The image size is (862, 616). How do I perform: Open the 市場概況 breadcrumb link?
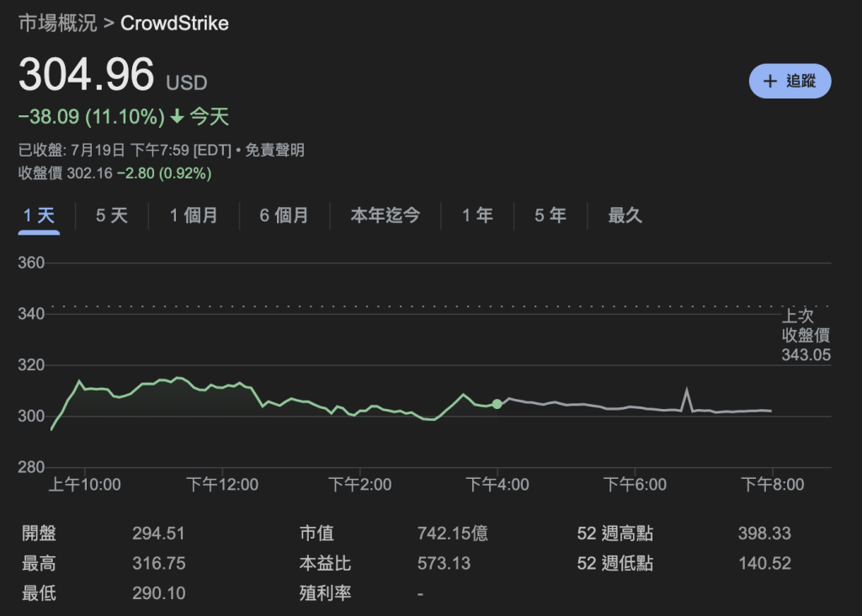click(58, 23)
